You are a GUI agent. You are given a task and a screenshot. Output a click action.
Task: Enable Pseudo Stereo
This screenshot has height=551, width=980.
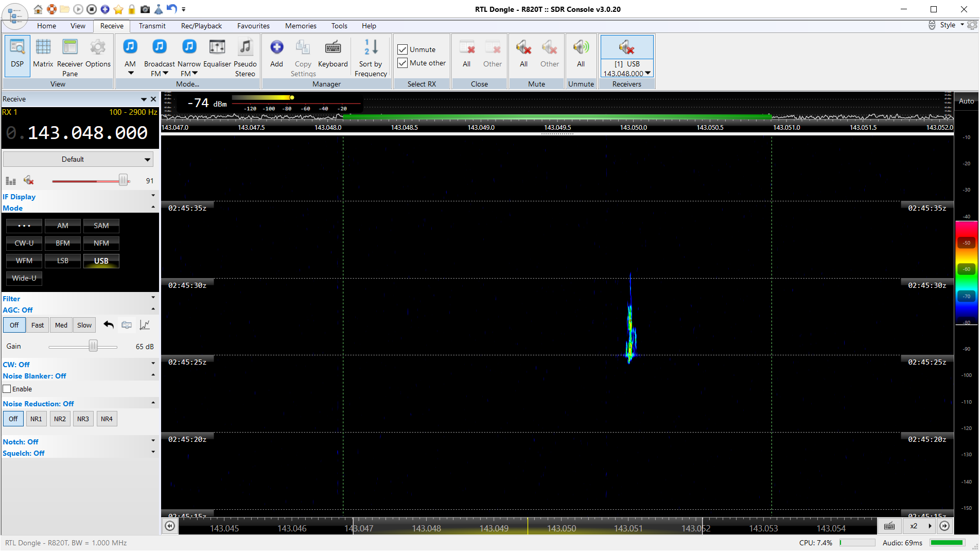[x=245, y=57]
